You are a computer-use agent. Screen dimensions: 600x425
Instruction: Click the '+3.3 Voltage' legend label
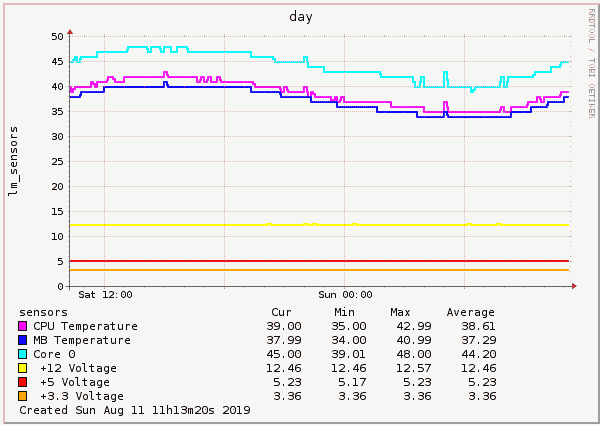(x=82, y=396)
